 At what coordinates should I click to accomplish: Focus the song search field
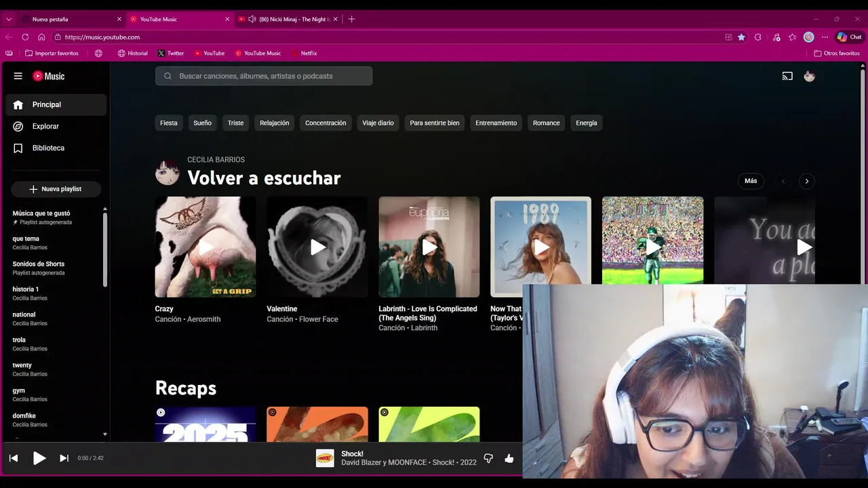pyautogui.click(x=264, y=76)
